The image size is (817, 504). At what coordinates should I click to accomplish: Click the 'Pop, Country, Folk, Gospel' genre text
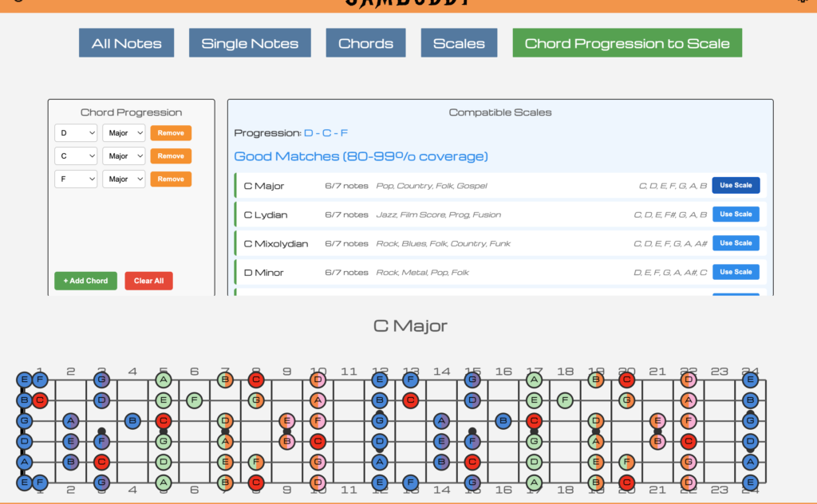point(432,186)
